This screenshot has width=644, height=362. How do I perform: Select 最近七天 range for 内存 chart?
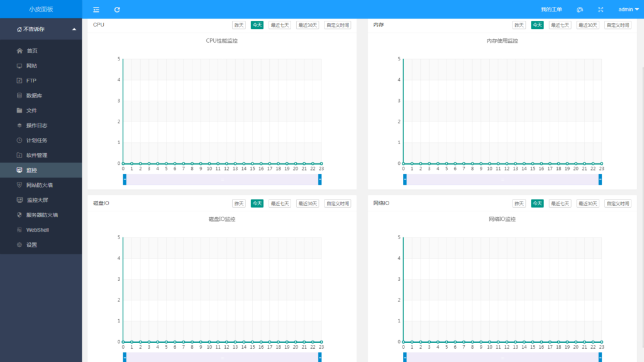pyautogui.click(x=560, y=25)
